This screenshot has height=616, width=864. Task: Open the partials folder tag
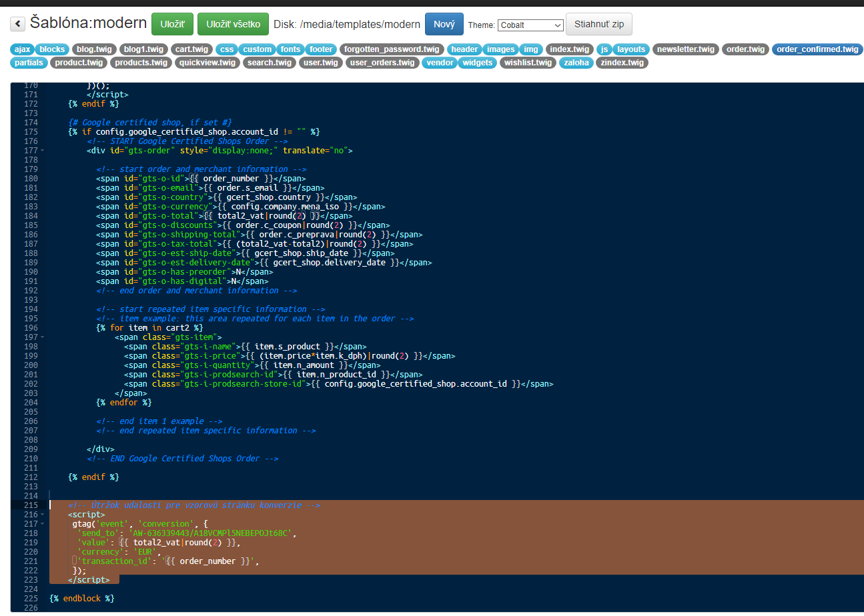29,63
